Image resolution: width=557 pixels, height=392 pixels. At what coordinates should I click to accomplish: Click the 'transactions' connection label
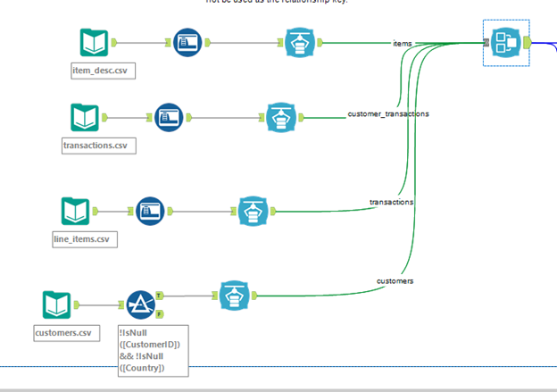[x=392, y=202]
